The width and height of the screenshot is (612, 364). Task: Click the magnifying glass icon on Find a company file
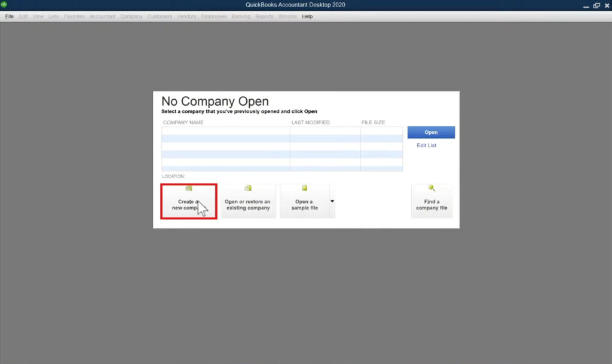(432, 188)
